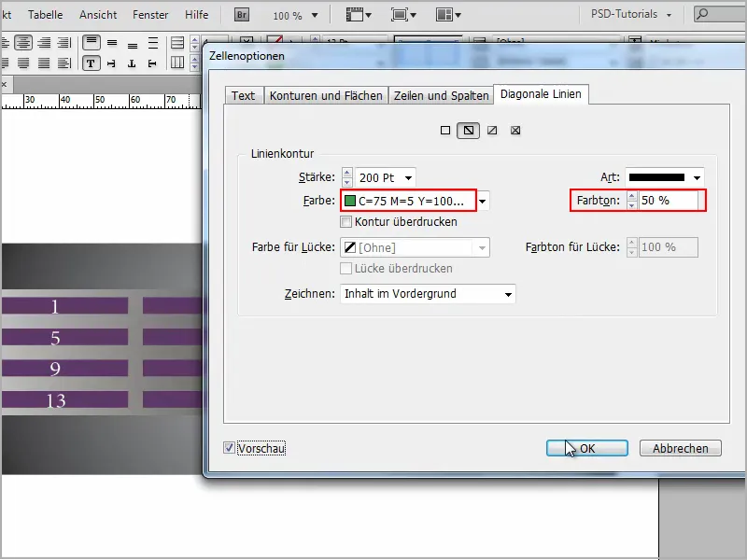The height and width of the screenshot is (560, 747).
Task: Select center paragraph alignment icon
Action: 22,43
